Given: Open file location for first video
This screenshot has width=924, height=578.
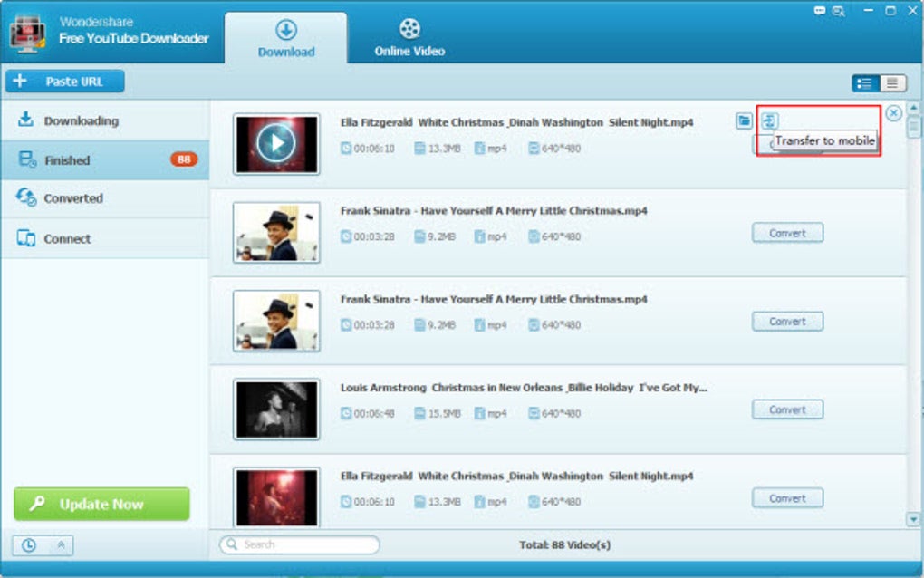Looking at the screenshot, I should pos(744,120).
